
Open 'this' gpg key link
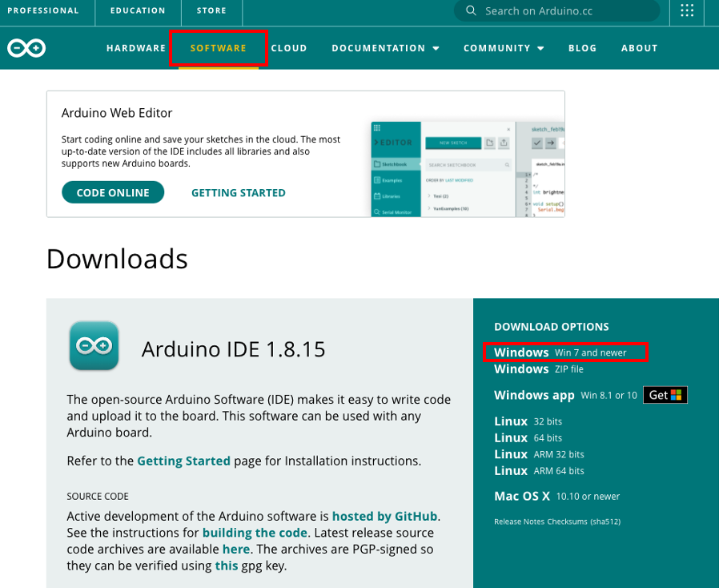(x=226, y=566)
